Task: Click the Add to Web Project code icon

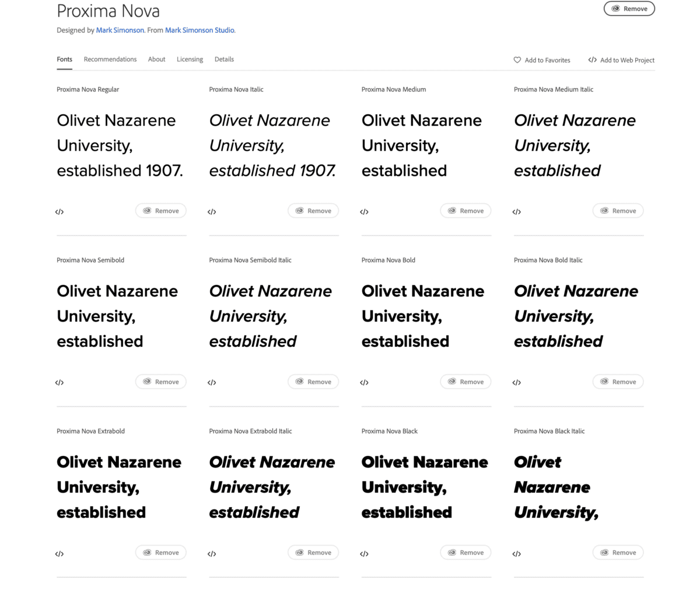Action: click(x=592, y=60)
